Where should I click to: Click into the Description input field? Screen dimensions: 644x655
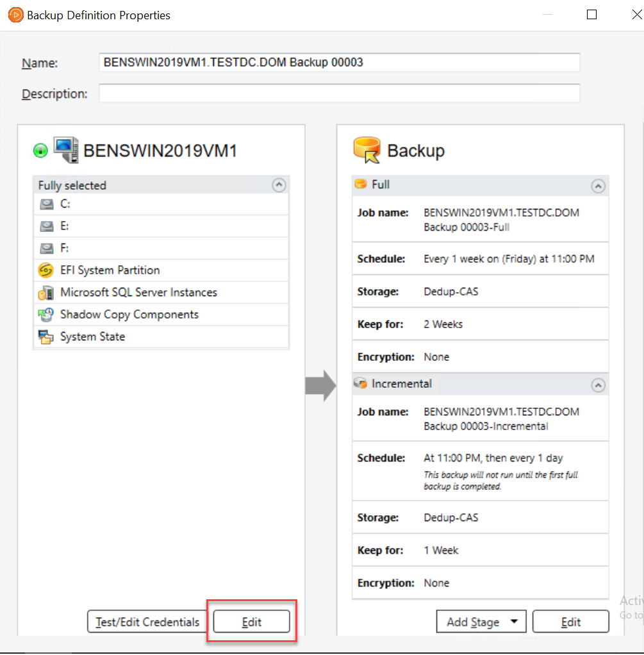(x=339, y=93)
